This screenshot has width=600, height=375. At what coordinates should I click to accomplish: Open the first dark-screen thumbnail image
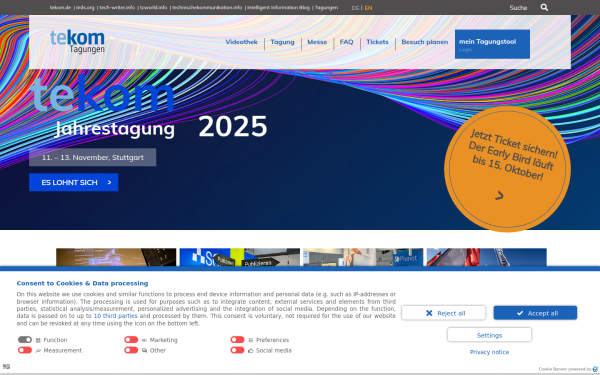click(116, 257)
